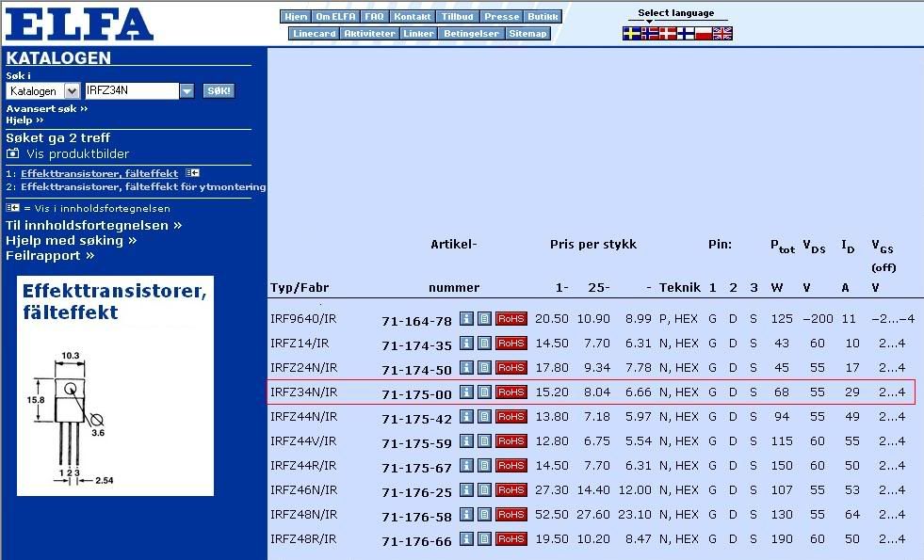Open datasheet icon for IRFZ44N/IR
Viewport: 924px width, 560px height.
point(484,416)
